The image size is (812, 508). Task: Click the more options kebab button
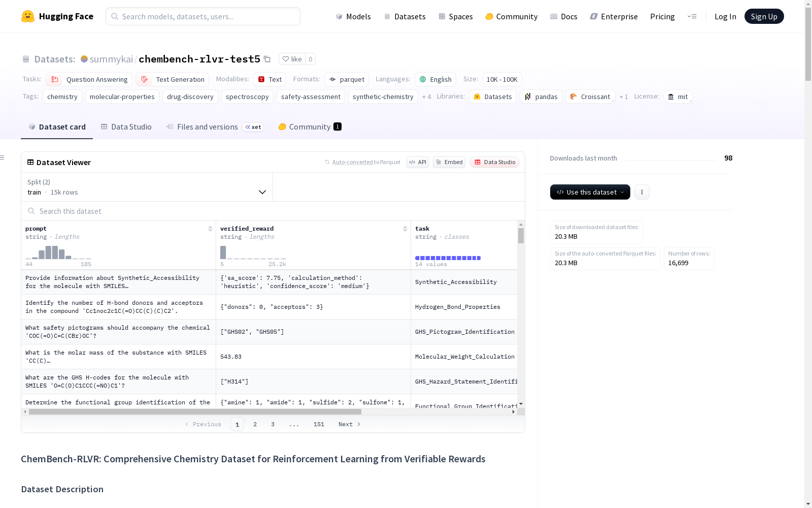(642, 192)
